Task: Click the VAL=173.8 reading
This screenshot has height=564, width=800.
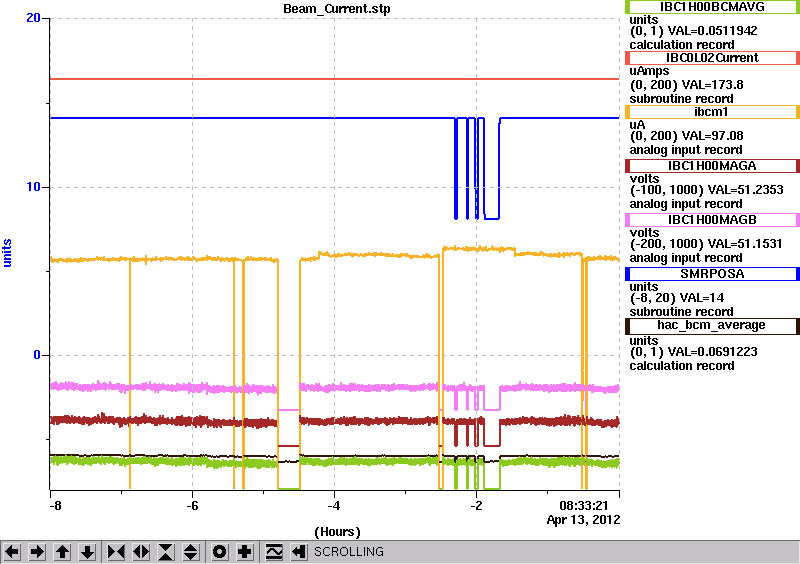Action: pyautogui.click(x=713, y=85)
